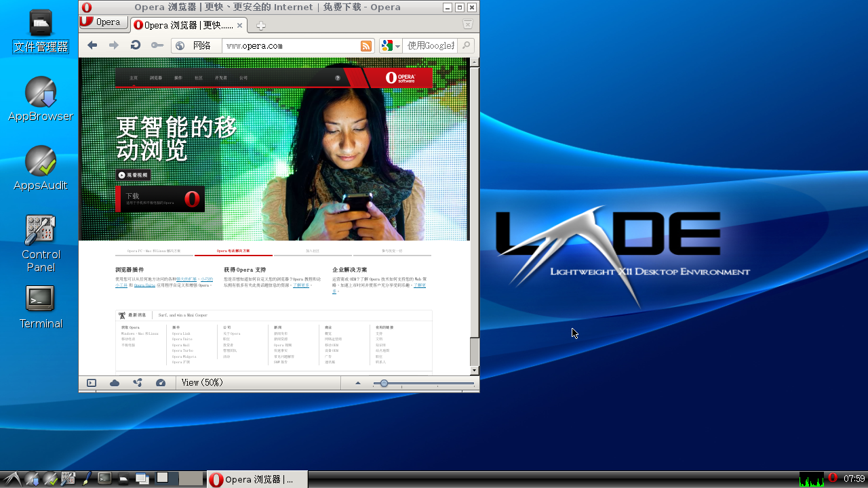Screen dimensions: 868x488
Task: Click the help question mark on webpage
Action: (338, 78)
